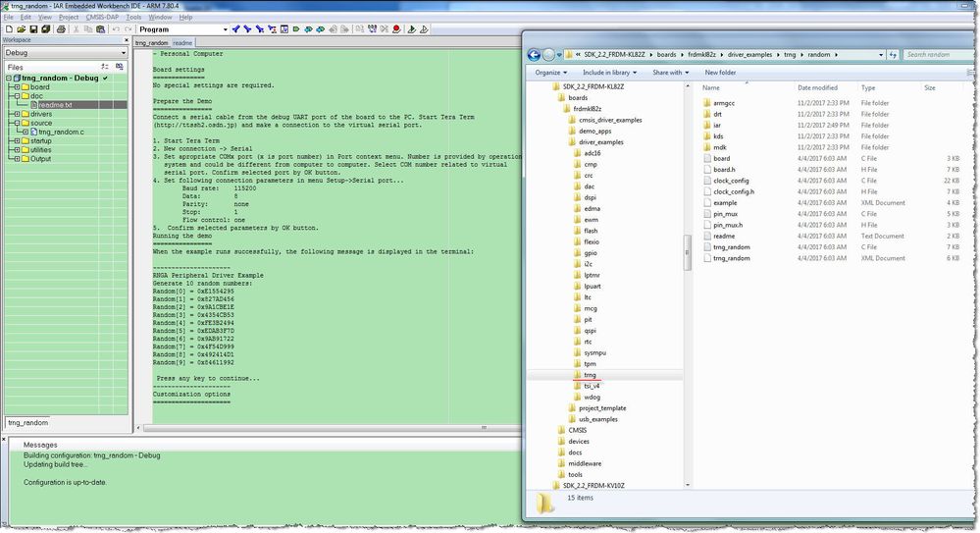Viewport: 980px width, 533px height.
Task: Click the Share with button
Action: coord(670,73)
